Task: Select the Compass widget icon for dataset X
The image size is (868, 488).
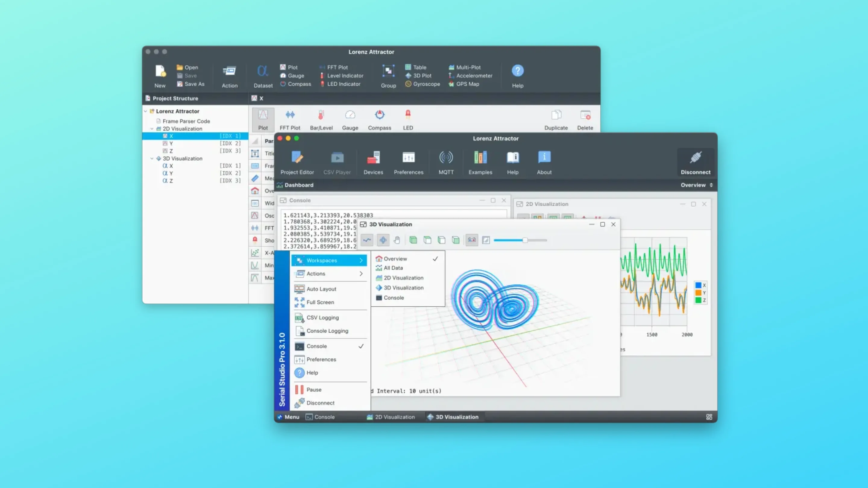Action: pyautogui.click(x=379, y=120)
